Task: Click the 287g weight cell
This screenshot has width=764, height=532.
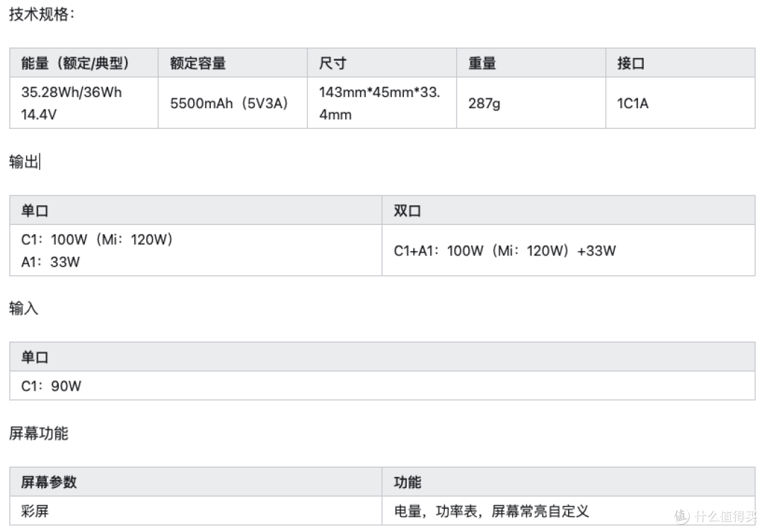Action: [531, 103]
